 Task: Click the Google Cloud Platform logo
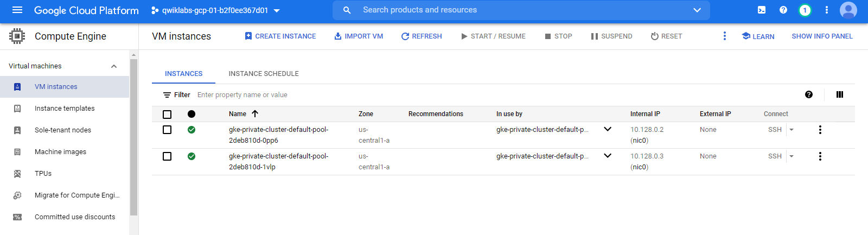point(86,10)
